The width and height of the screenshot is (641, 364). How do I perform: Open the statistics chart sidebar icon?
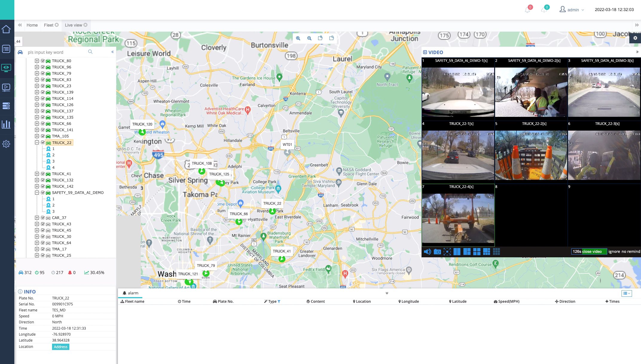pyautogui.click(x=6, y=124)
